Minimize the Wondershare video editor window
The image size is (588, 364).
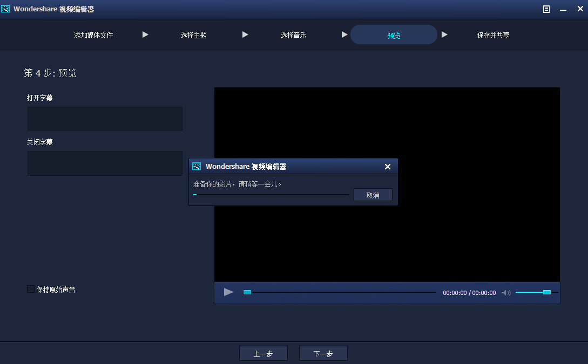pos(563,9)
